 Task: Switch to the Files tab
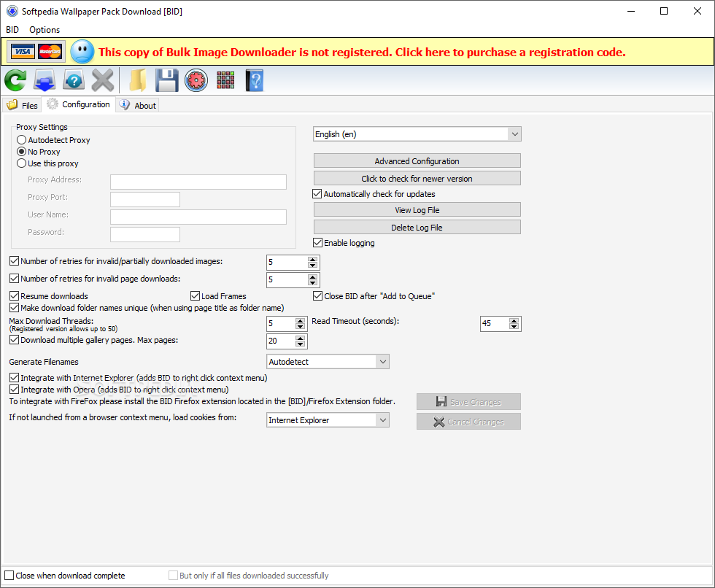(x=23, y=105)
